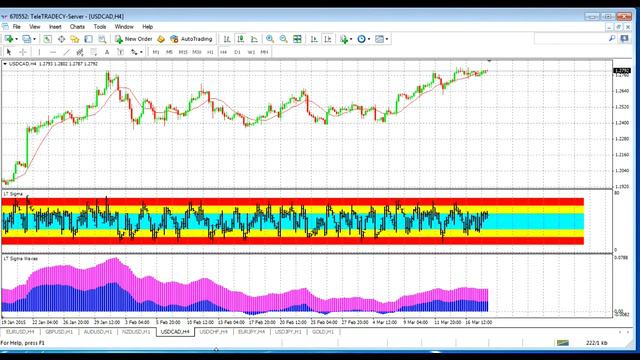Switch to D1 timeframe

click(x=238, y=52)
